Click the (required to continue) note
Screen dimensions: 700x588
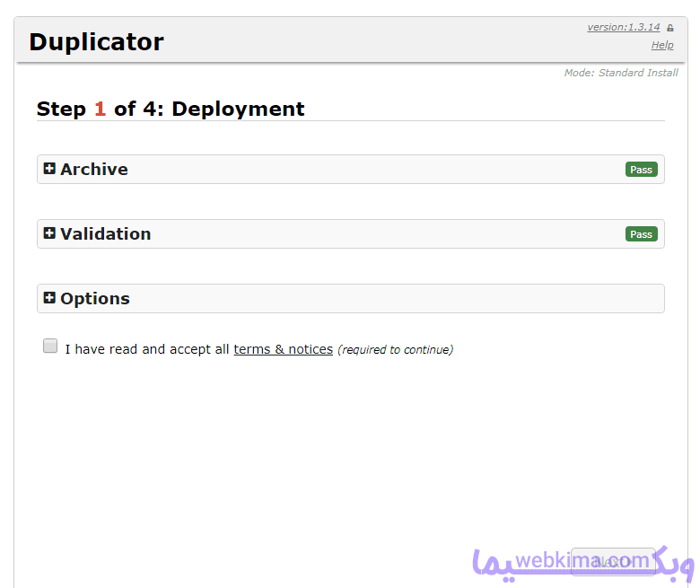pos(396,349)
